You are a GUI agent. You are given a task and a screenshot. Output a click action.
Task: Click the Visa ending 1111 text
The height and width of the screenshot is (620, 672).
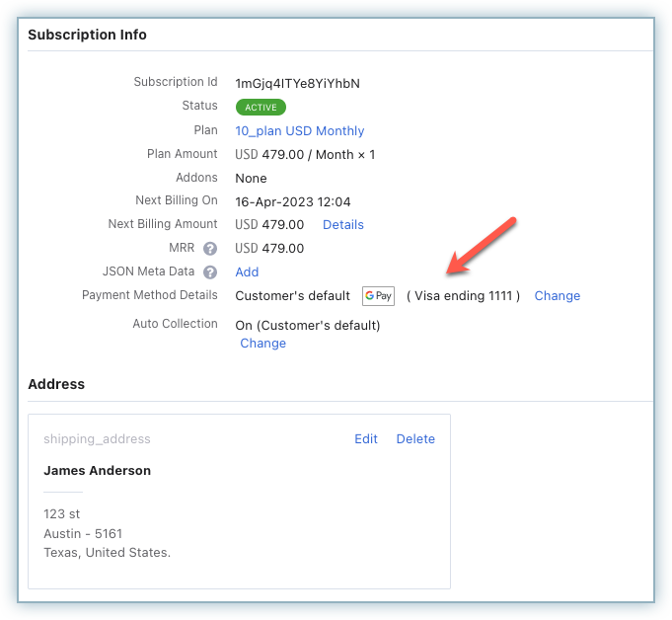coord(463,296)
